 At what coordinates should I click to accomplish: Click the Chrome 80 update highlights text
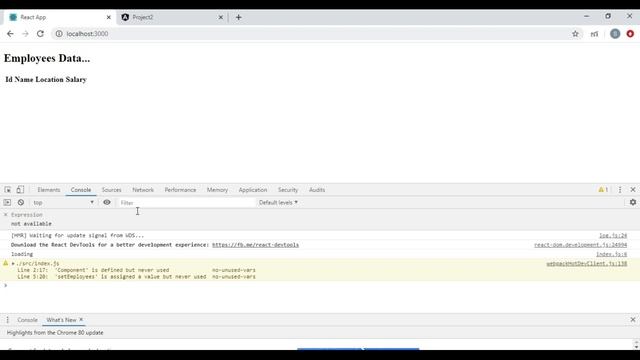click(55, 333)
